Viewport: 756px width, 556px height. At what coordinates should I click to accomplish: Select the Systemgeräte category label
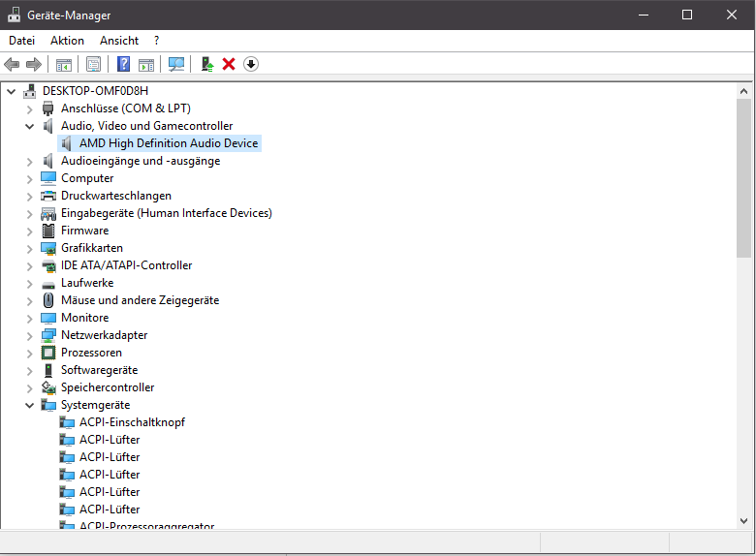pyautogui.click(x=95, y=405)
